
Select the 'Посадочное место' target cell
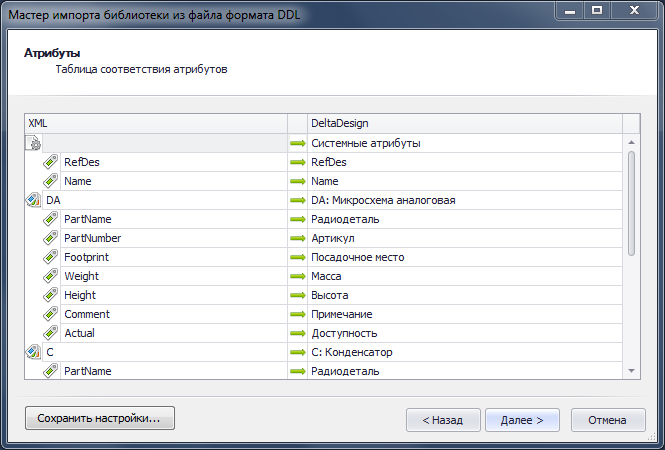click(465, 257)
